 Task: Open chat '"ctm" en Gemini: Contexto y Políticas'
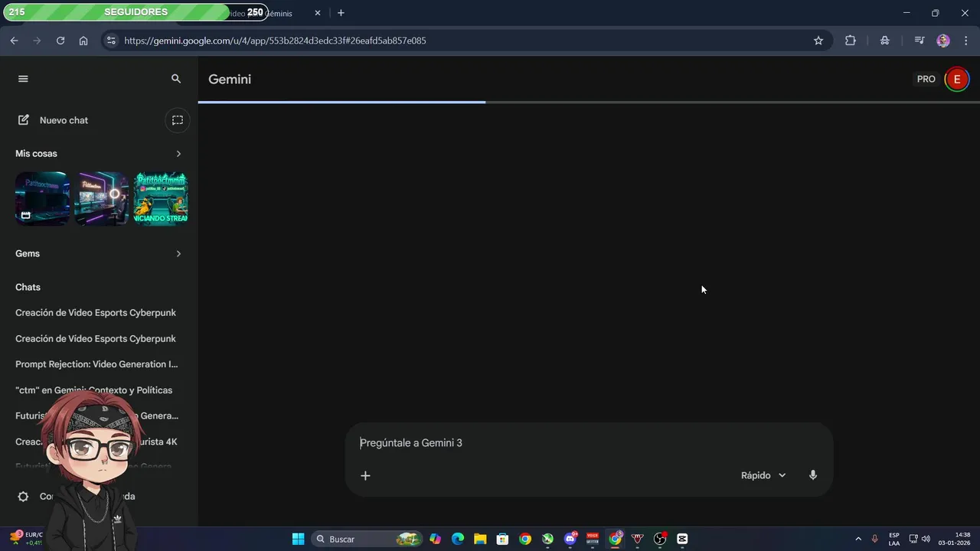tap(93, 390)
